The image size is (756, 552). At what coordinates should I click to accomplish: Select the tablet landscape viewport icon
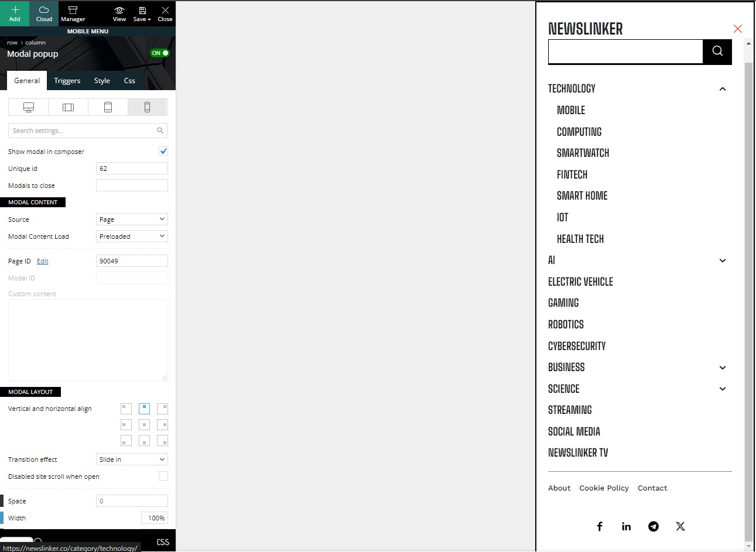(x=68, y=107)
